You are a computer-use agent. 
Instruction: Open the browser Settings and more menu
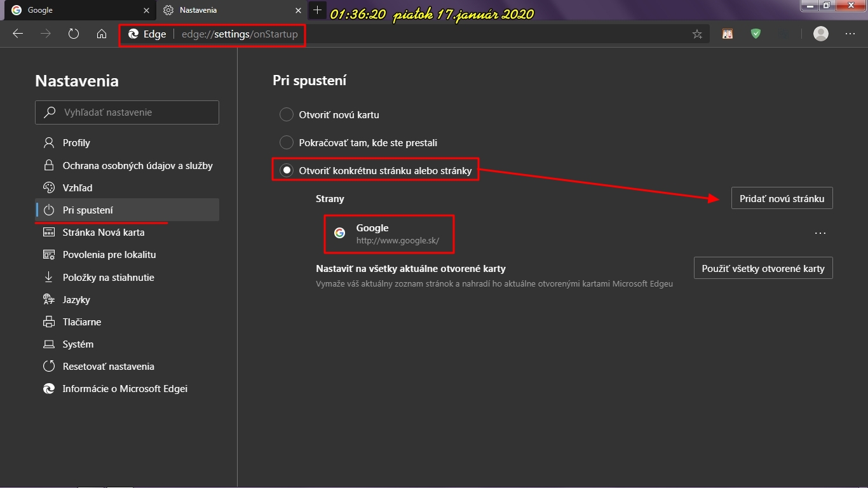pos(850,34)
